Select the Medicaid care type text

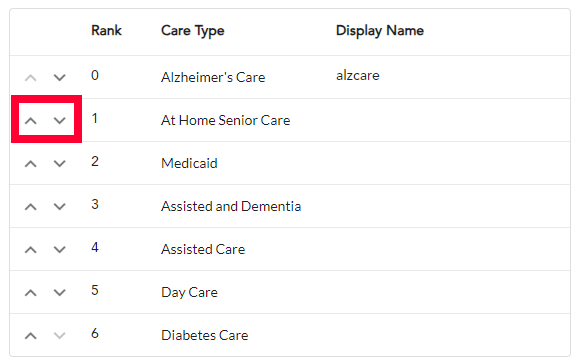[x=189, y=163]
